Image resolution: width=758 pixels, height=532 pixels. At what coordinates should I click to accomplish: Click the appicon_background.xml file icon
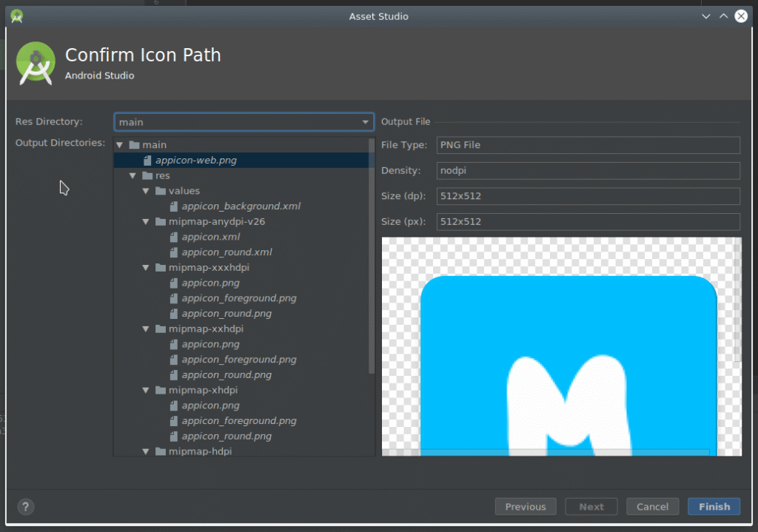[174, 206]
